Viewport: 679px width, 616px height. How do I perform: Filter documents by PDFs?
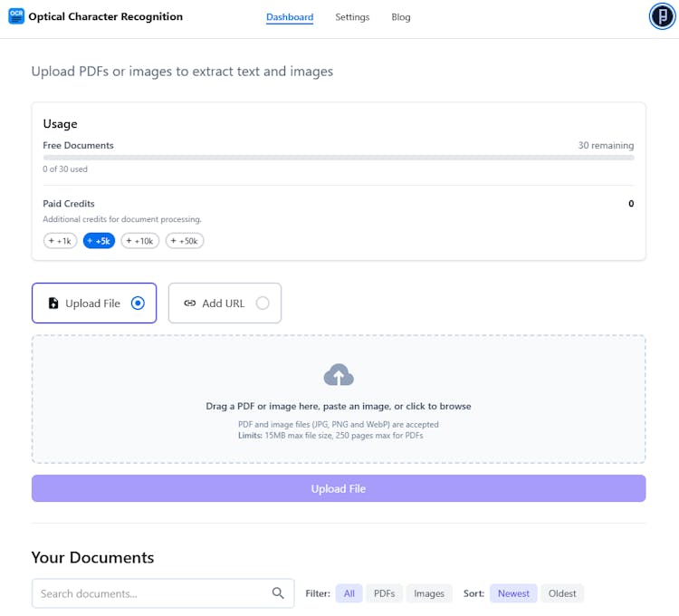click(x=384, y=593)
